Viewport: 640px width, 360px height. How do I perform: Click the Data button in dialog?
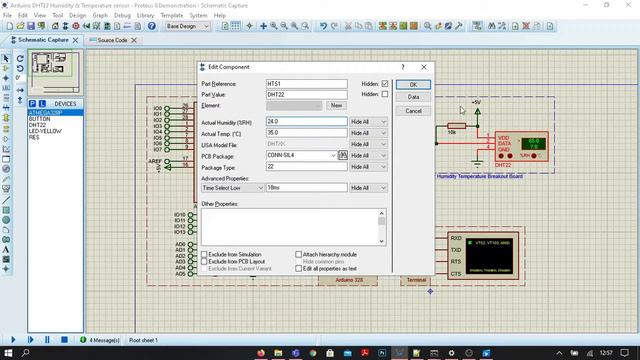click(x=413, y=97)
